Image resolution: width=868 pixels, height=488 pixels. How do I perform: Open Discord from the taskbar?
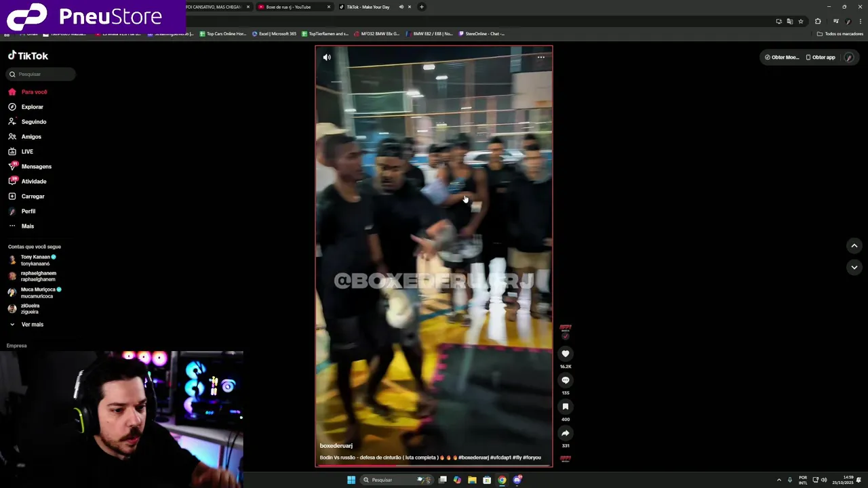tap(517, 480)
